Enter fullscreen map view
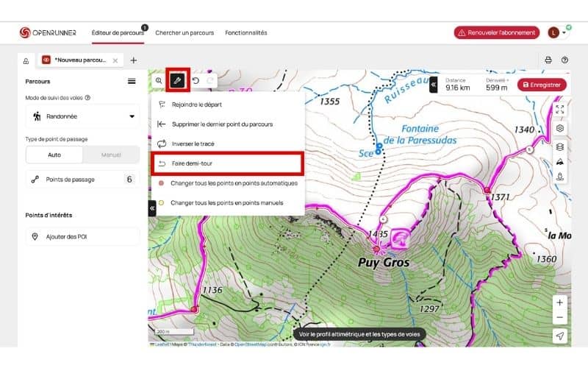This screenshot has width=588, height=368. (x=560, y=109)
